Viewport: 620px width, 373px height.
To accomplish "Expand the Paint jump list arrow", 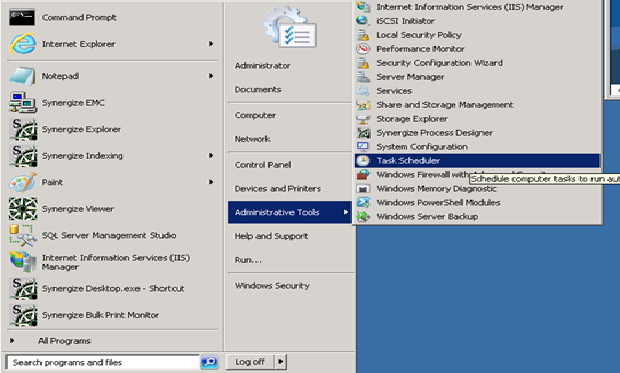I will (211, 182).
